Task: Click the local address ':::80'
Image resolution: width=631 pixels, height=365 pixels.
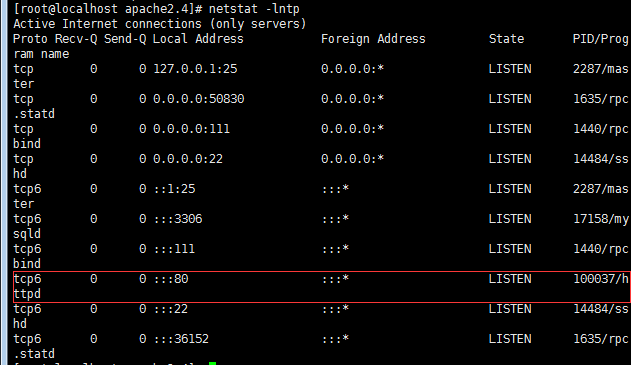Action: (x=171, y=279)
